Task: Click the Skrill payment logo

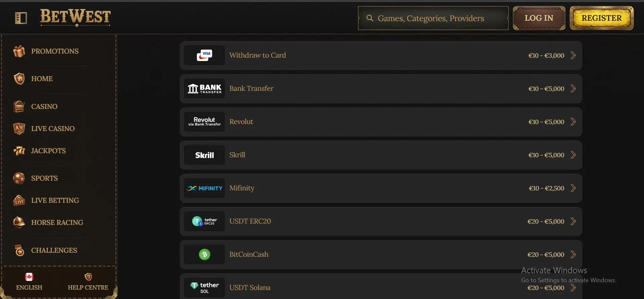Action: pyautogui.click(x=204, y=155)
